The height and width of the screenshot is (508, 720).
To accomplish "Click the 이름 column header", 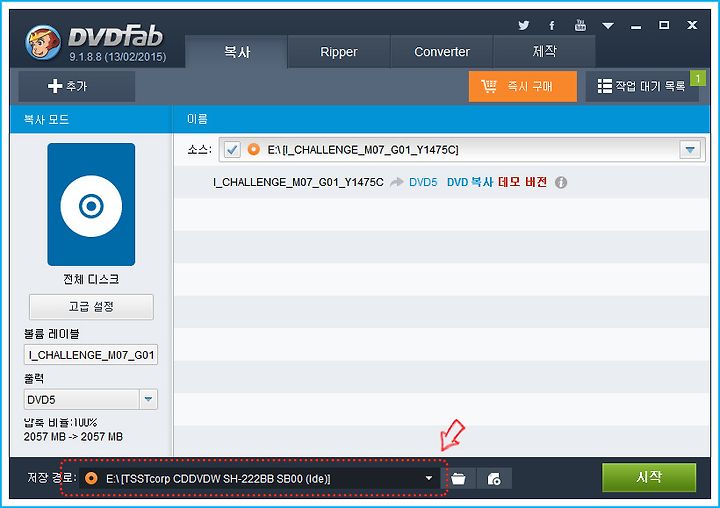I will (x=197, y=119).
